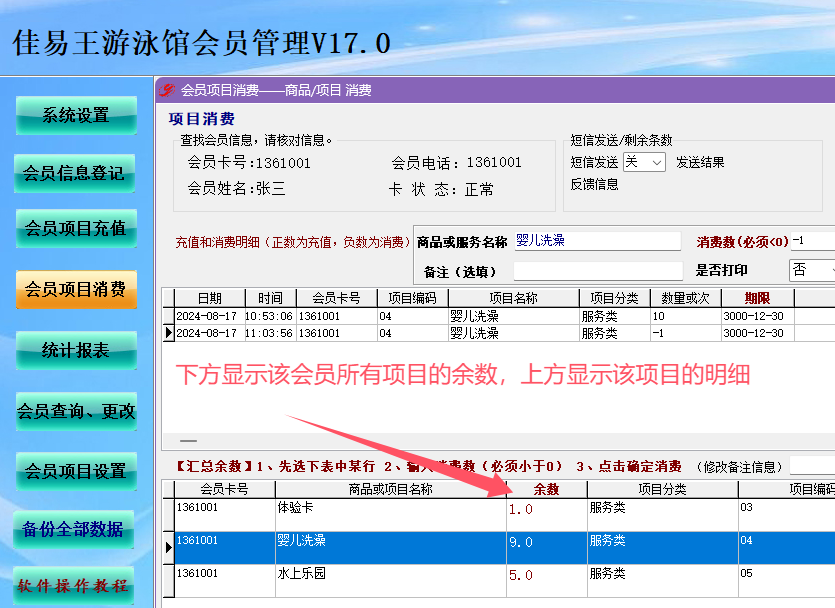
Task: Click the upper table 项目编码 column header
Action: pyautogui.click(x=413, y=298)
